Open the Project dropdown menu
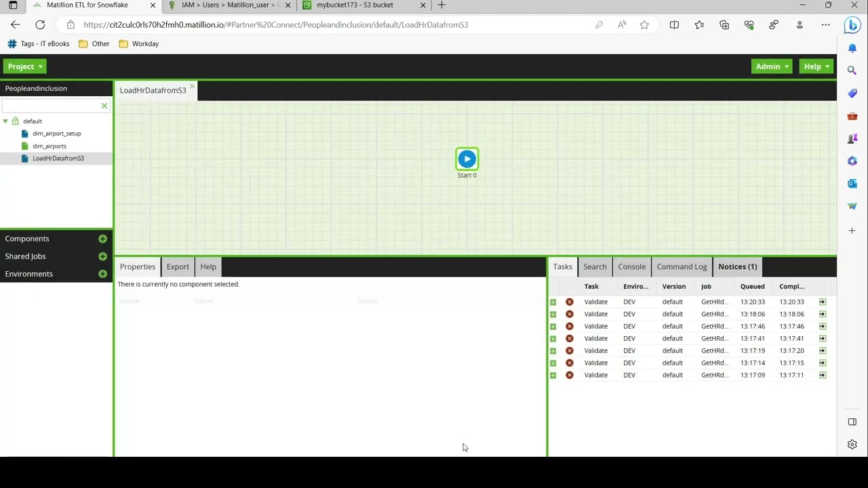 click(25, 66)
